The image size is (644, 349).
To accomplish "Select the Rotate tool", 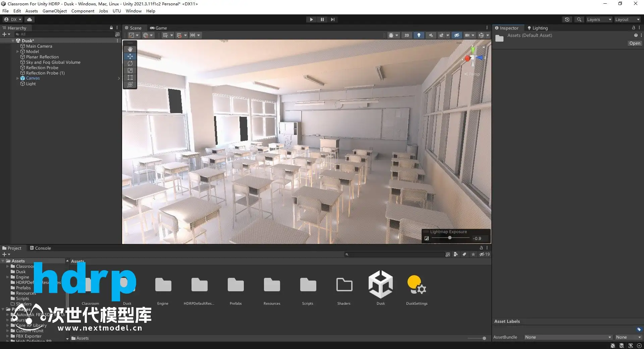I will click(x=130, y=63).
